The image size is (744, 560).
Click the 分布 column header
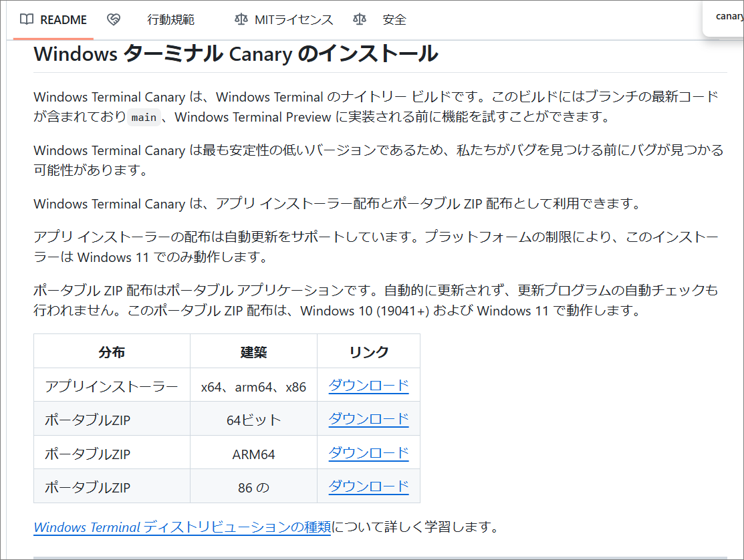(x=112, y=352)
